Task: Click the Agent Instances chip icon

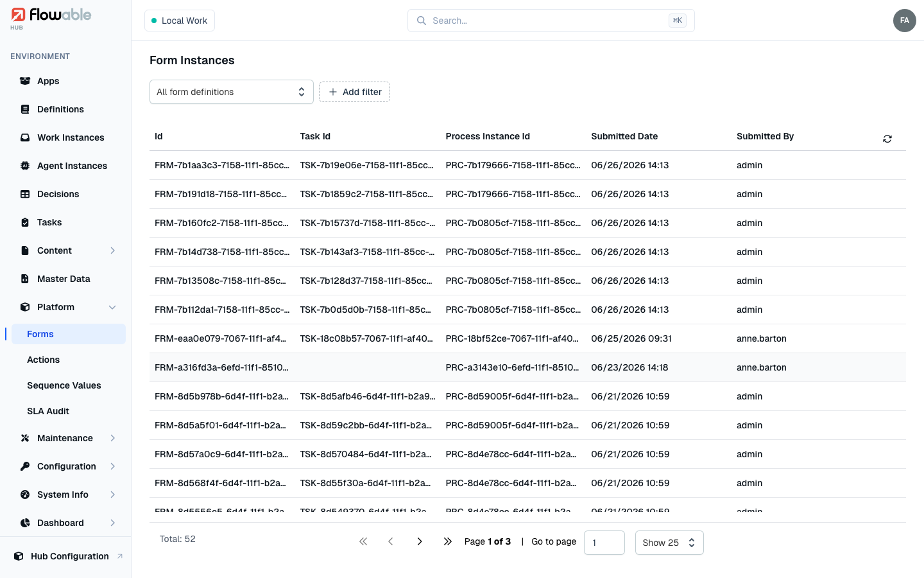Action: pos(25,166)
